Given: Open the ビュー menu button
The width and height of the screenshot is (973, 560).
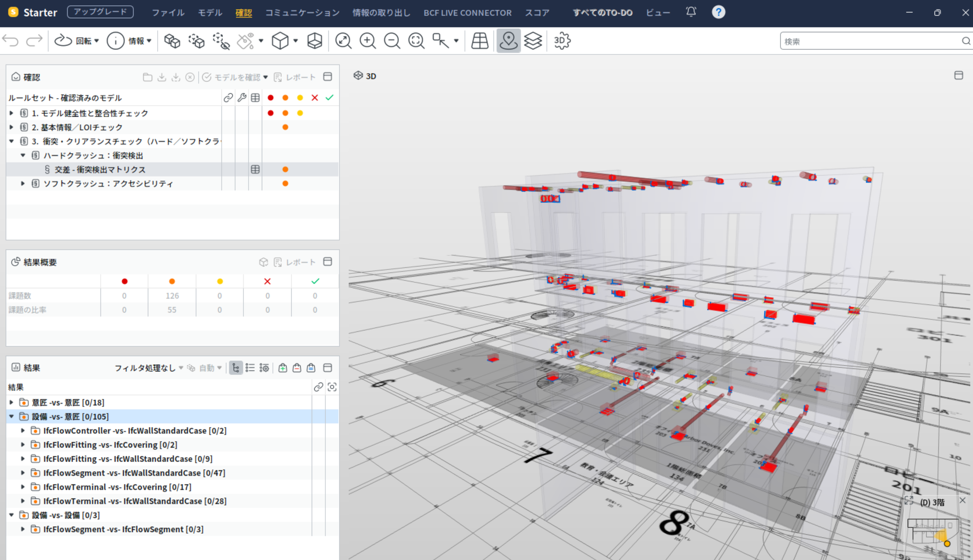Looking at the screenshot, I should (658, 13).
